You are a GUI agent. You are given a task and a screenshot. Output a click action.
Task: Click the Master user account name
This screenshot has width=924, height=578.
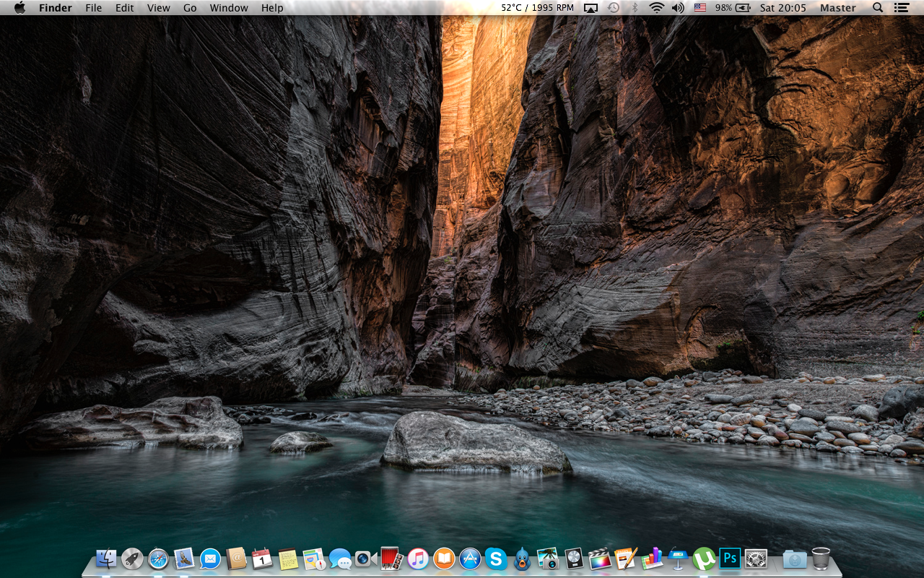pos(837,8)
